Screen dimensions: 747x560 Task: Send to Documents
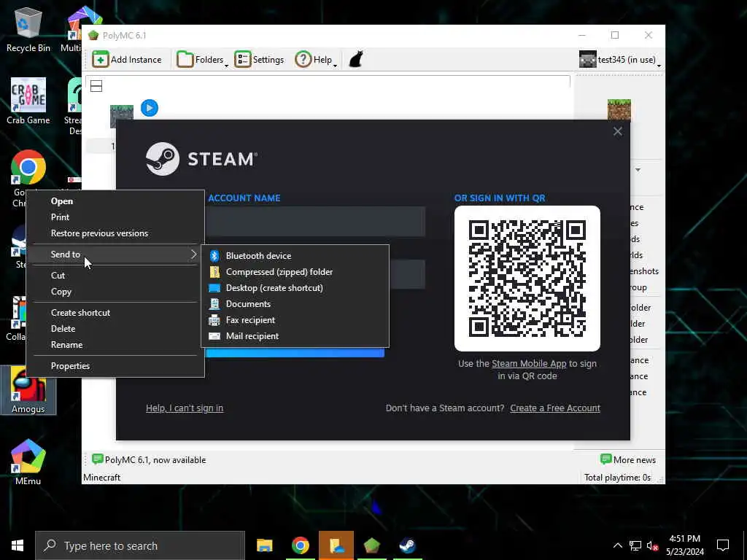click(x=295, y=304)
